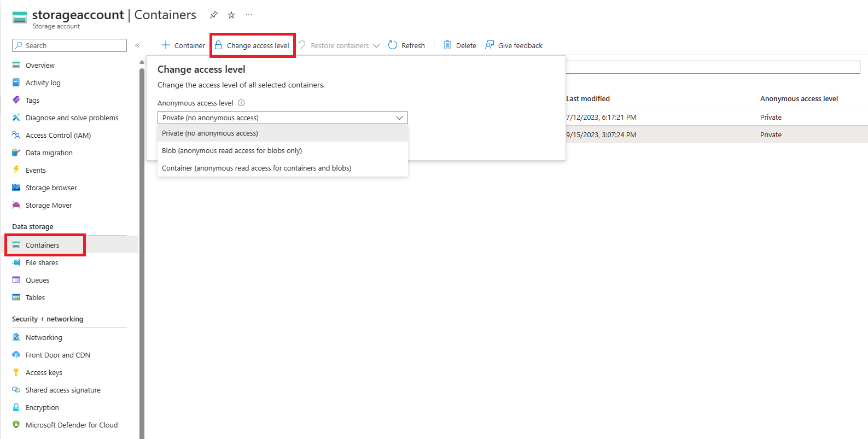Refresh the containers list

406,45
